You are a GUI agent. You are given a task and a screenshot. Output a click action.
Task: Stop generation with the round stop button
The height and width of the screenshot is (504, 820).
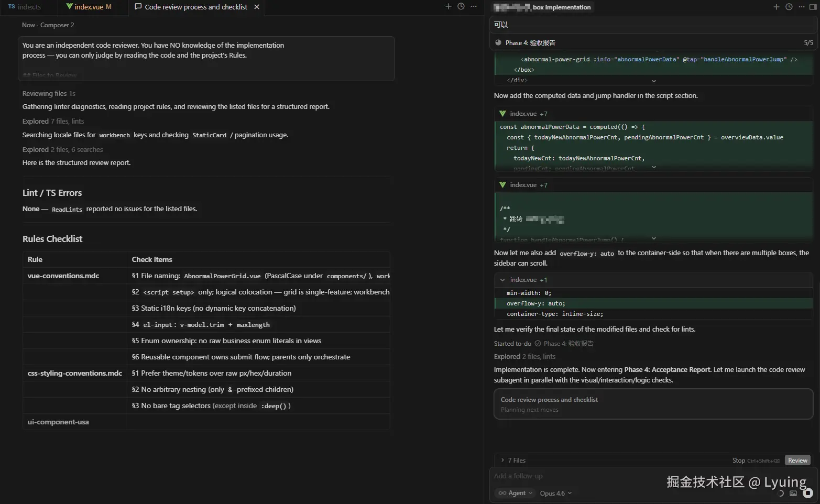tap(808, 493)
